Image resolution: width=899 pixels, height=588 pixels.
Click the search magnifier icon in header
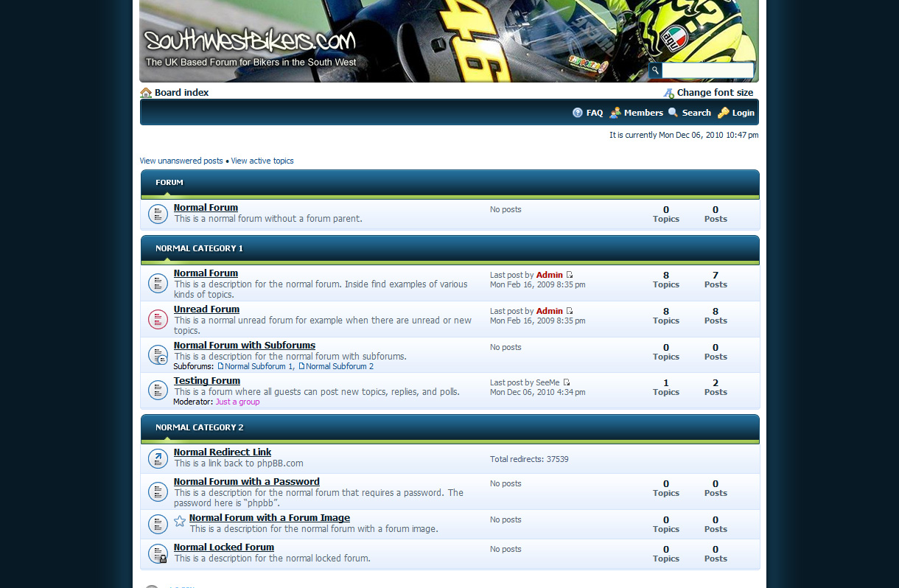(654, 70)
